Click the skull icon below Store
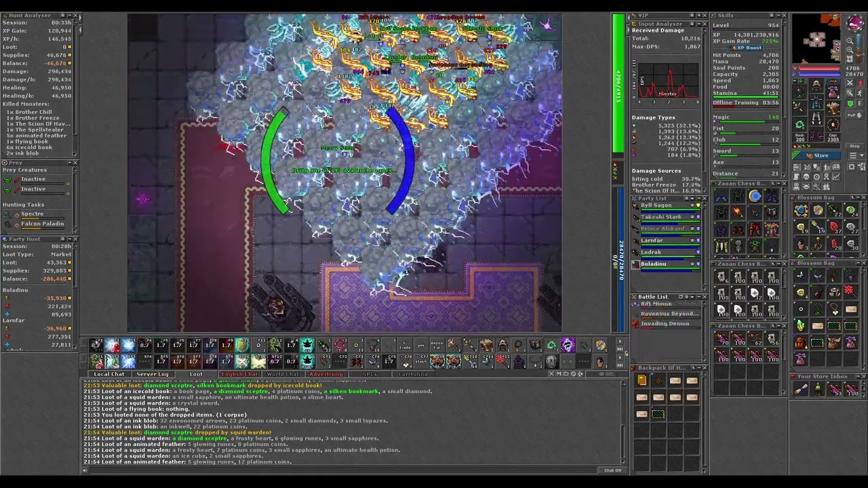Screen dimensions: 868x488 [x=806, y=176]
